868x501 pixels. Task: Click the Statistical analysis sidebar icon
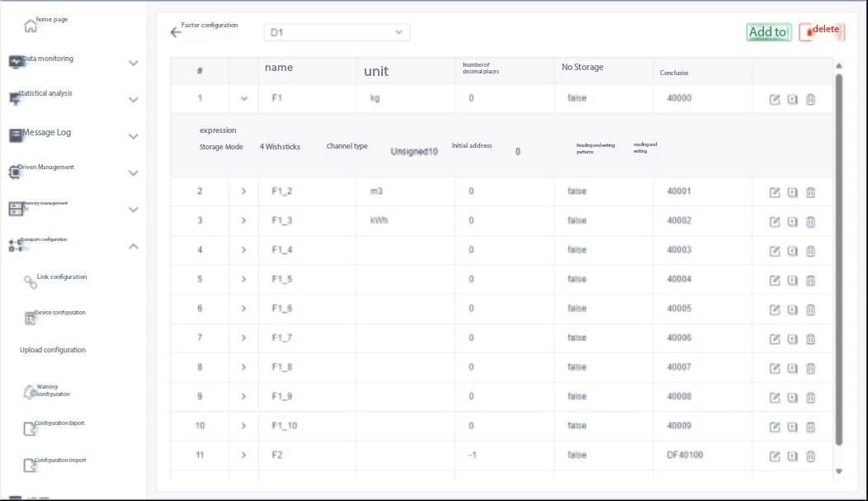[x=15, y=98]
